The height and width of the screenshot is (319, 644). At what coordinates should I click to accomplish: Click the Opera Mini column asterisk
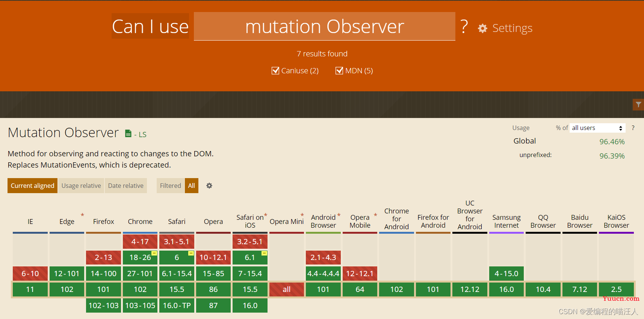[302, 215]
